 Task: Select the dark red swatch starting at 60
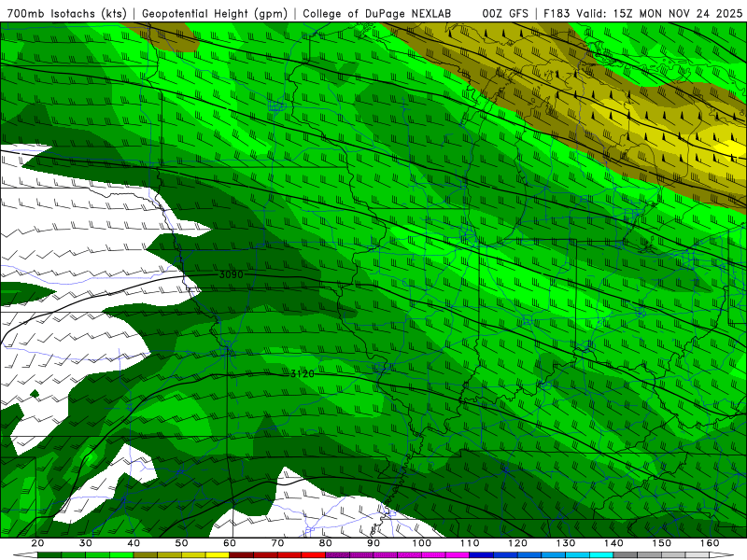coord(242,555)
